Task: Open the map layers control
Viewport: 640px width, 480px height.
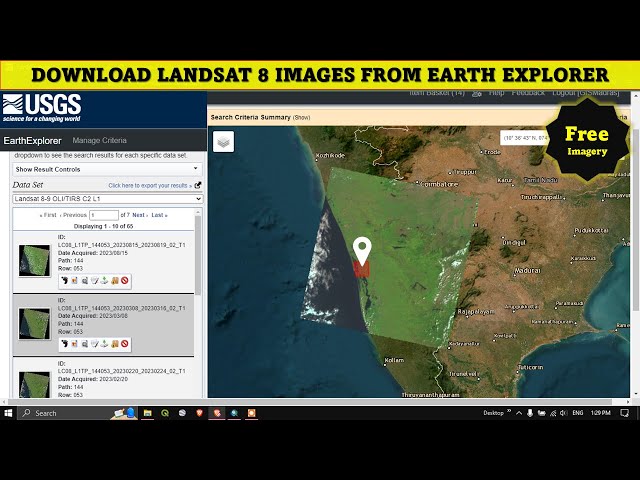Action: [x=223, y=142]
